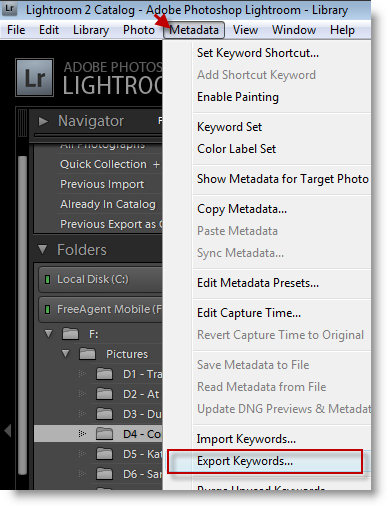This screenshot has height=506, width=387.
Task: Choose Enable Painting from Metadata menu
Action: pyautogui.click(x=238, y=97)
